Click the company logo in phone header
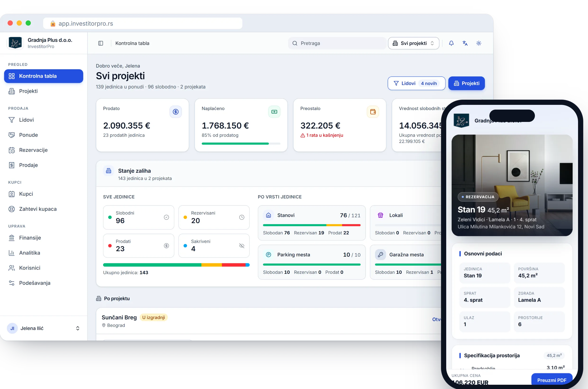This screenshot has height=389, width=588. (x=461, y=120)
